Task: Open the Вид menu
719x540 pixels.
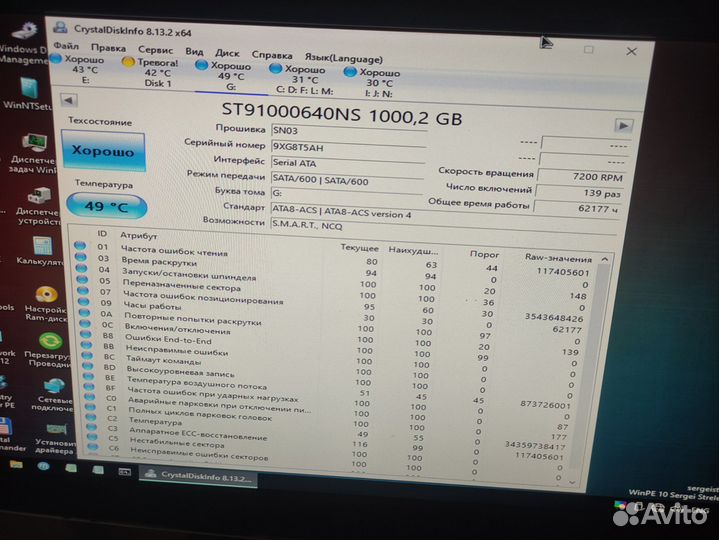Action: [x=194, y=51]
